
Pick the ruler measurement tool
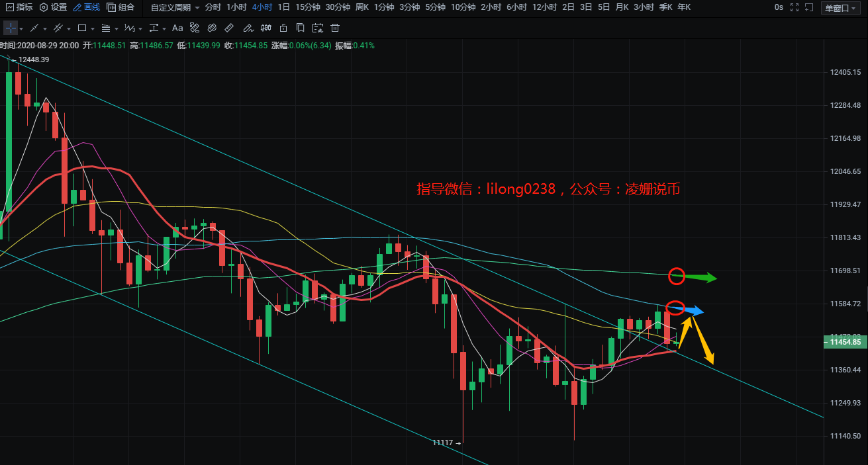coord(229,28)
